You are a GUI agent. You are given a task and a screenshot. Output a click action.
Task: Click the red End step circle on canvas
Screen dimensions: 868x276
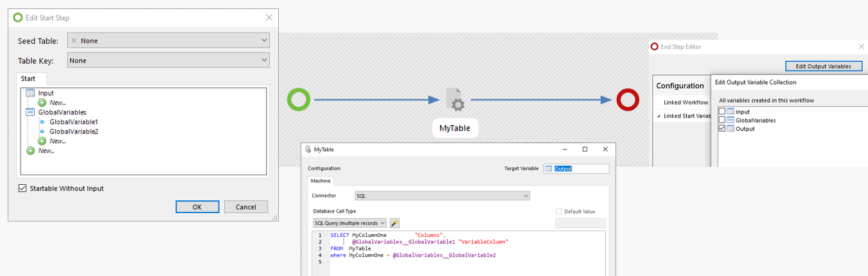click(628, 99)
